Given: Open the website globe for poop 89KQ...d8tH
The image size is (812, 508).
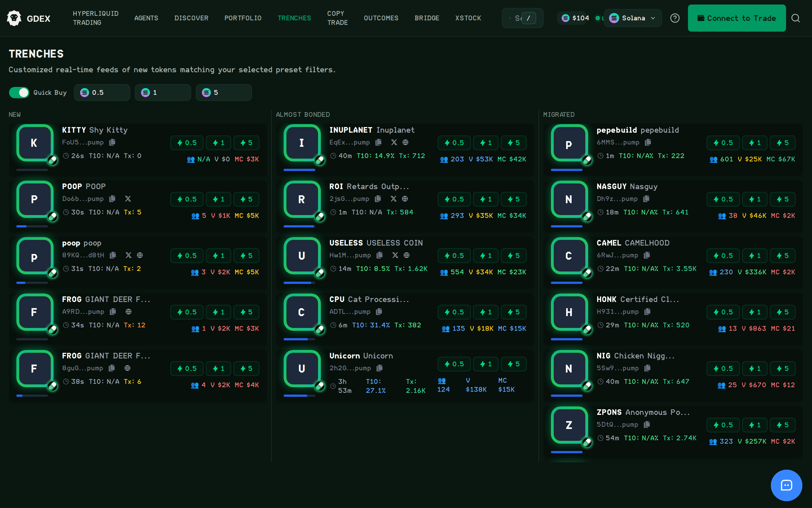Looking at the screenshot, I should pyautogui.click(x=140, y=255).
